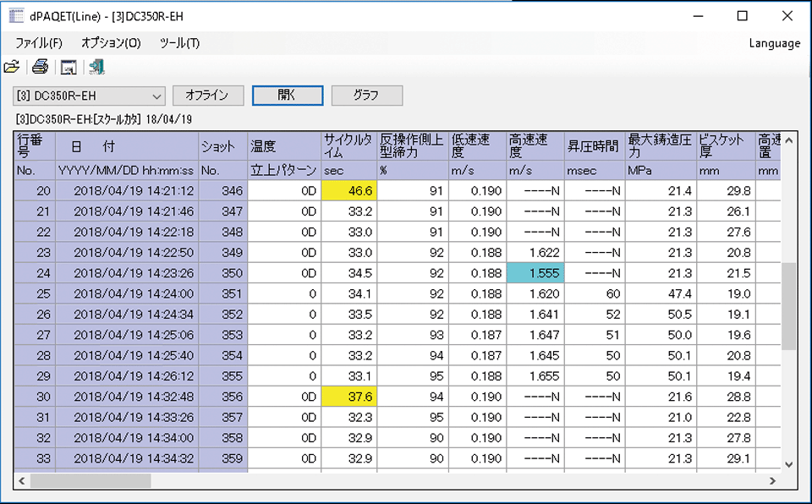The width and height of the screenshot is (812, 504).
Task: Click the exit door toolbar icon
Action: click(x=96, y=68)
